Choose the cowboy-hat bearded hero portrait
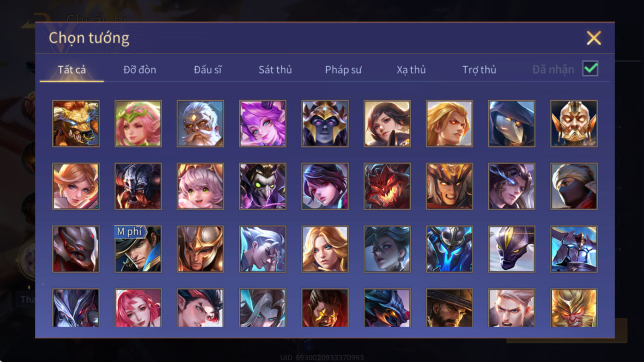The width and height of the screenshot is (644, 362). point(449,308)
